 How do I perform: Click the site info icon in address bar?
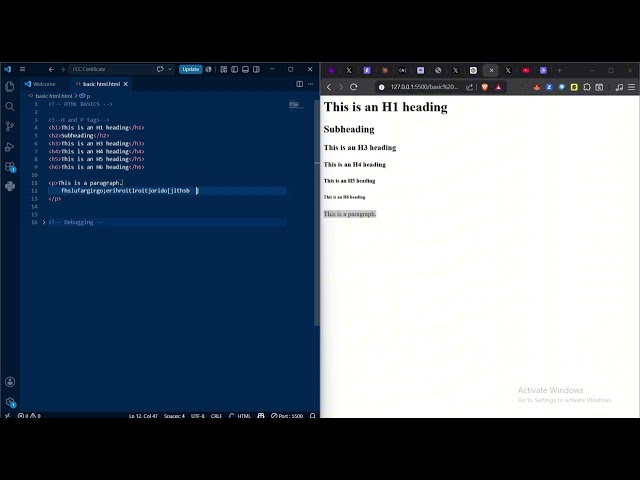click(382, 87)
